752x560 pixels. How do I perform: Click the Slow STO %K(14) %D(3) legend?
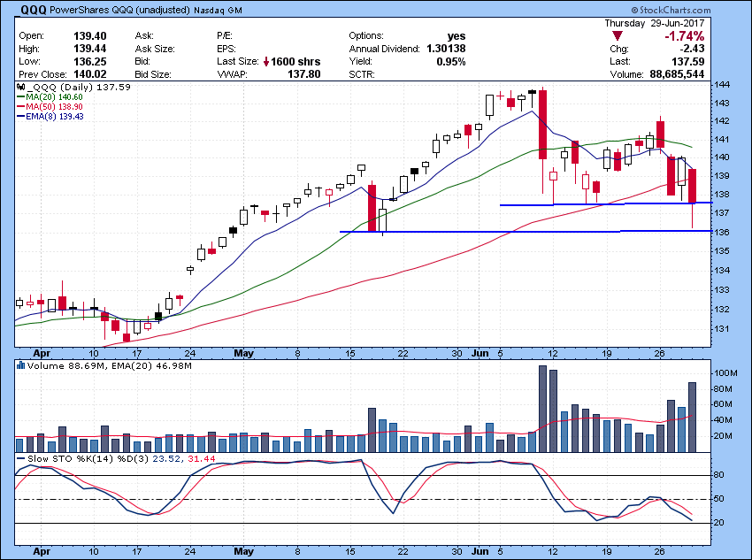tap(88, 459)
